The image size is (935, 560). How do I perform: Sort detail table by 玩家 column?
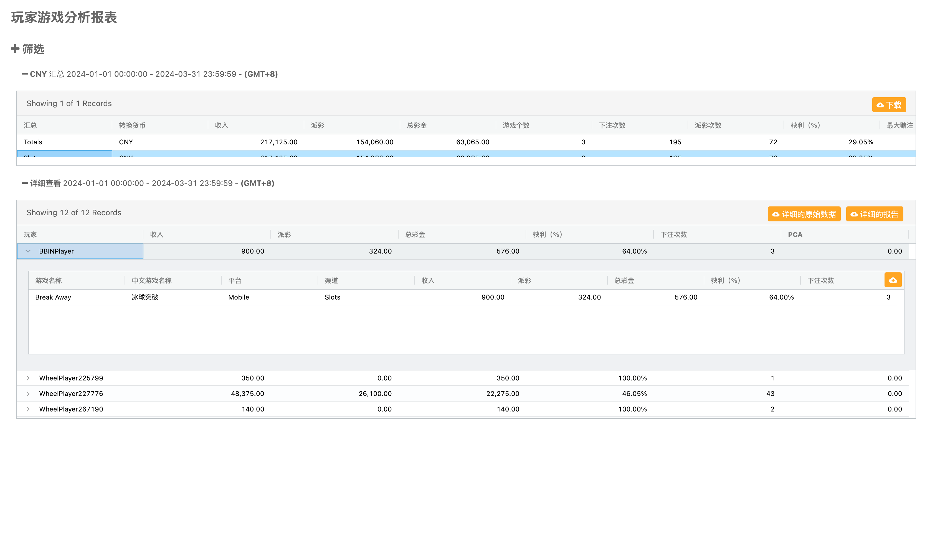click(30, 234)
